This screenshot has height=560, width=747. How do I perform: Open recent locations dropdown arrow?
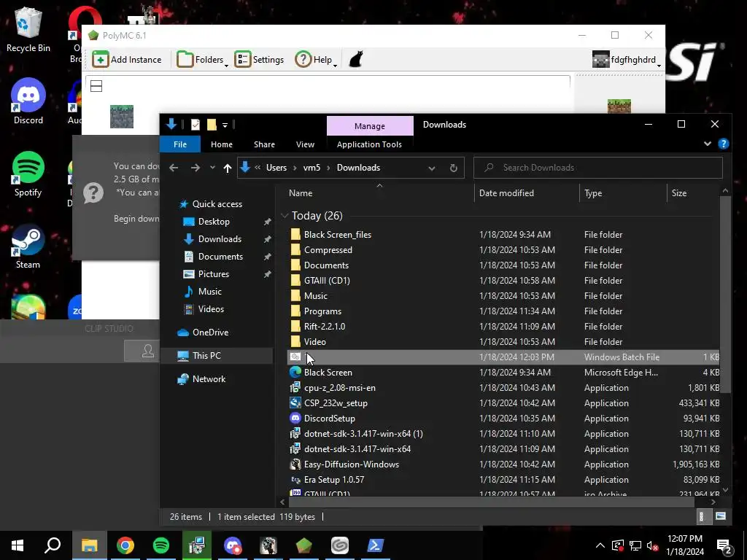point(212,168)
